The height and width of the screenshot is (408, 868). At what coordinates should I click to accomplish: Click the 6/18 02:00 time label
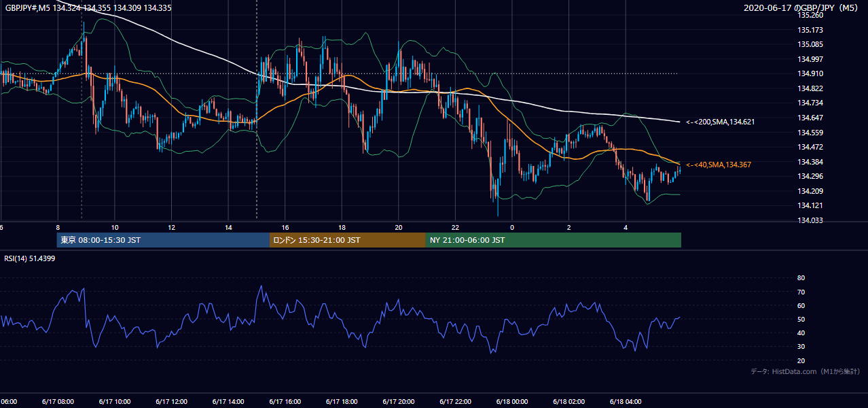coord(568,402)
